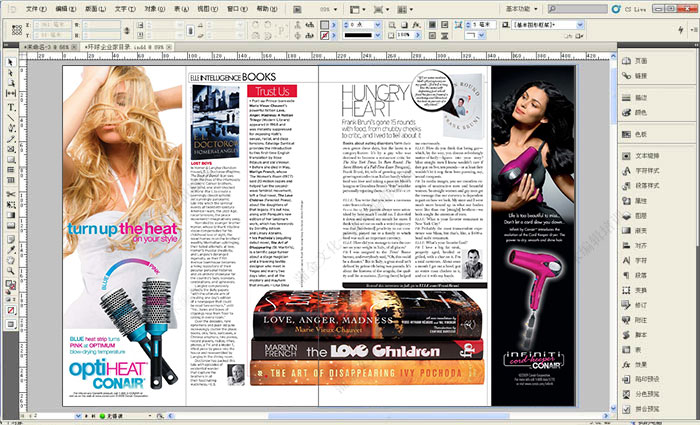Choose the Selection tool in the toolbox
Image resolution: width=700 pixels, height=425 pixels.
coord(11,62)
